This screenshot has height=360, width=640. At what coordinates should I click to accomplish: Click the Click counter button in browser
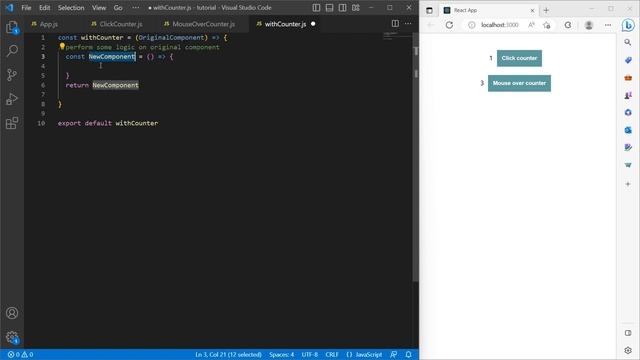pos(519,58)
